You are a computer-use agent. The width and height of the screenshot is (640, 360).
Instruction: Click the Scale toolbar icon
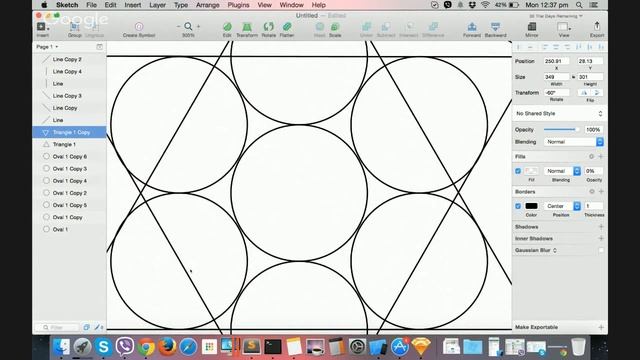(335, 27)
